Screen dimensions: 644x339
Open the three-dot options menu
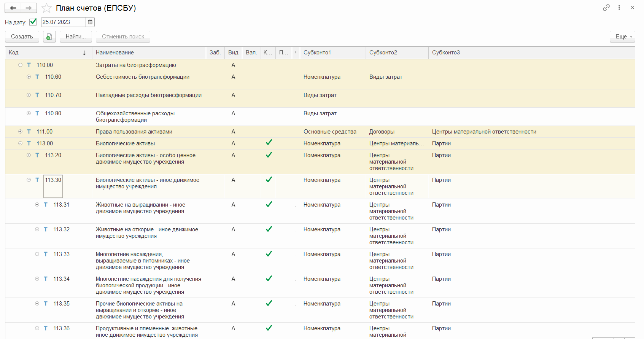[619, 8]
